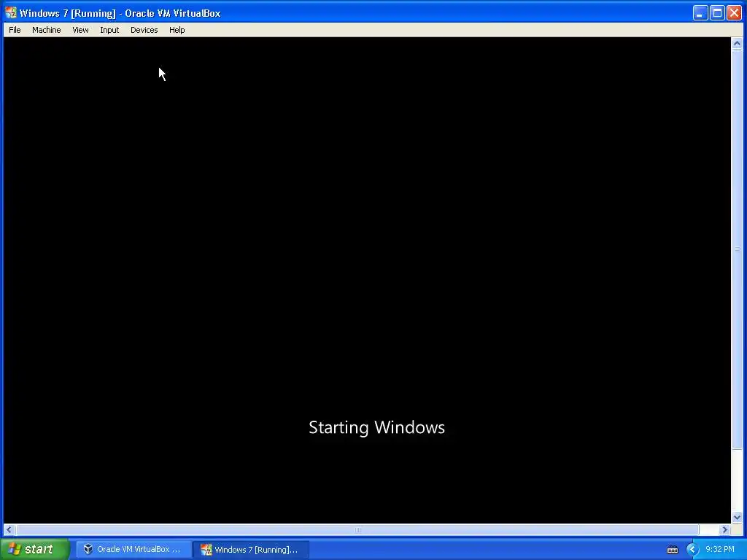Image resolution: width=747 pixels, height=560 pixels.
Task: Maximize the Windows 7 VM window
Action: pos(717,13)
